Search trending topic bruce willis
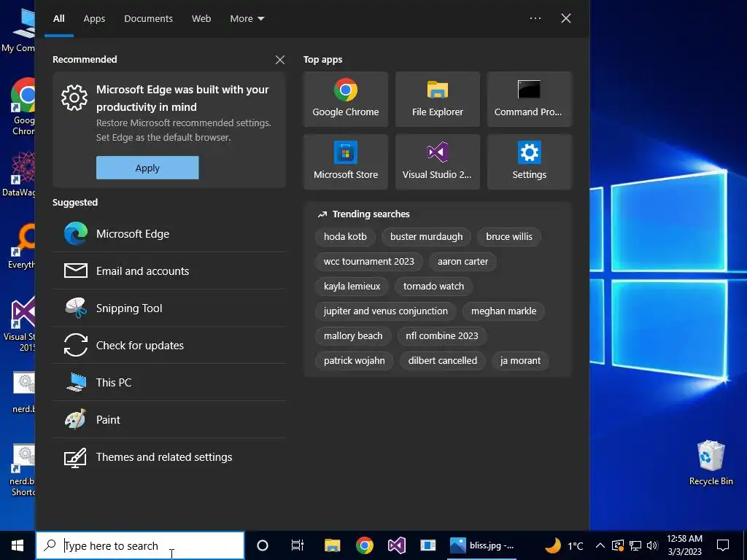 tap(509, 237)
